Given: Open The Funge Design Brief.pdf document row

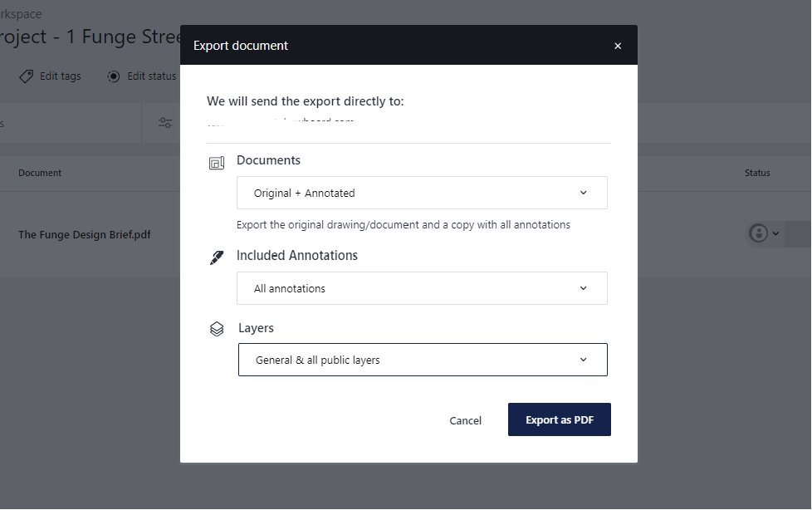Looking at the screenshot, I should click(85, 235).
